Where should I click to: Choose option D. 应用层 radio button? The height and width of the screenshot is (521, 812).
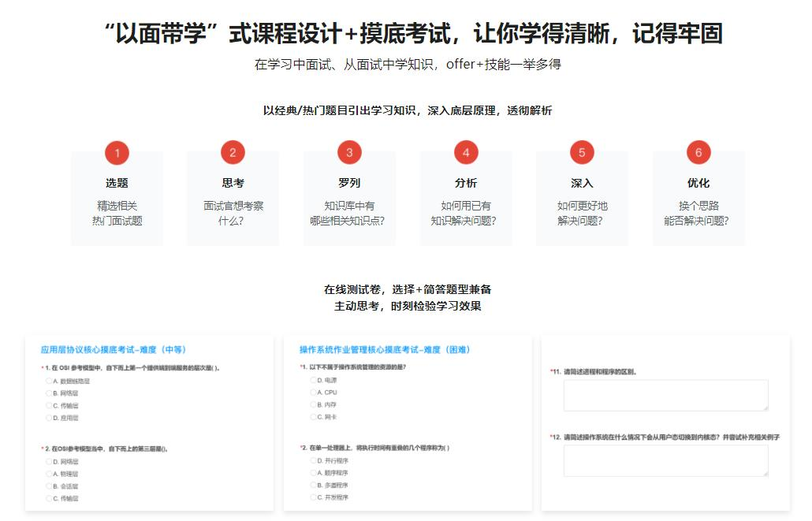[49, 418]
